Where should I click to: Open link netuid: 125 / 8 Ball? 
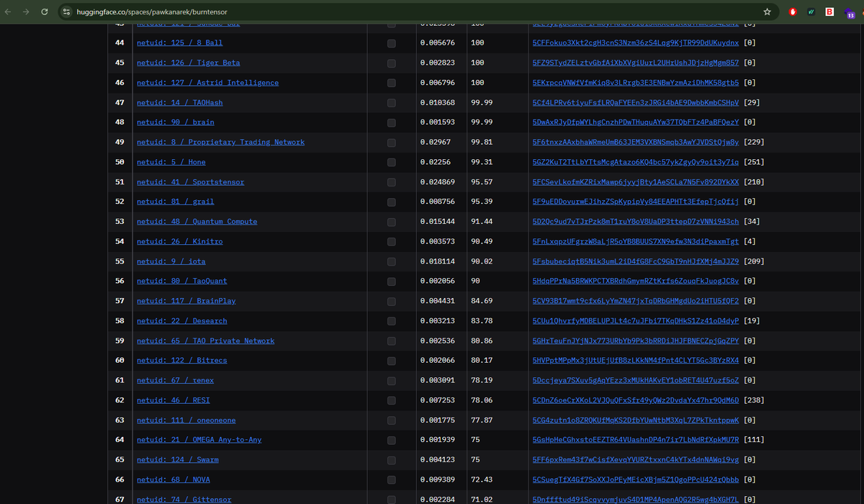click(x=180, y=43)
